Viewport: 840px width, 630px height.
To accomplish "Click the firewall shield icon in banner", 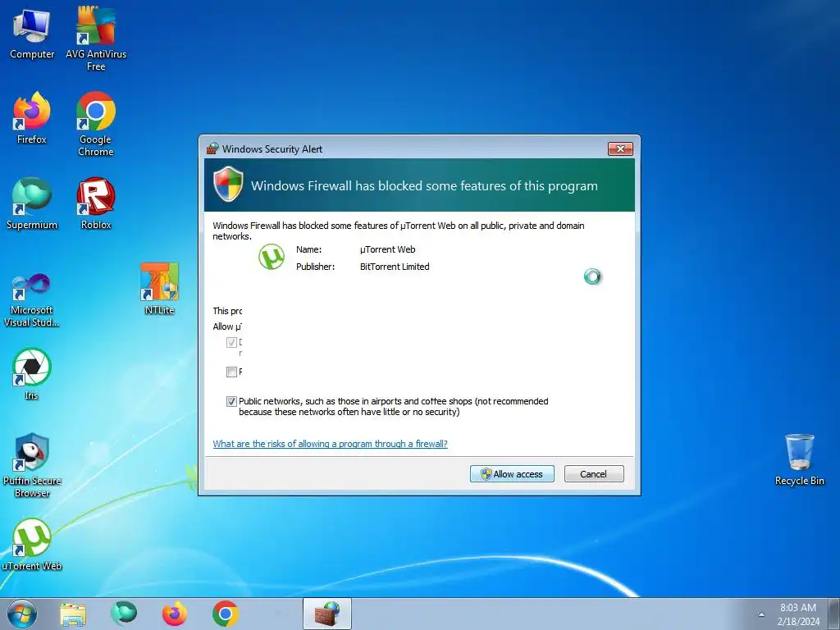I will coord(228,184).
